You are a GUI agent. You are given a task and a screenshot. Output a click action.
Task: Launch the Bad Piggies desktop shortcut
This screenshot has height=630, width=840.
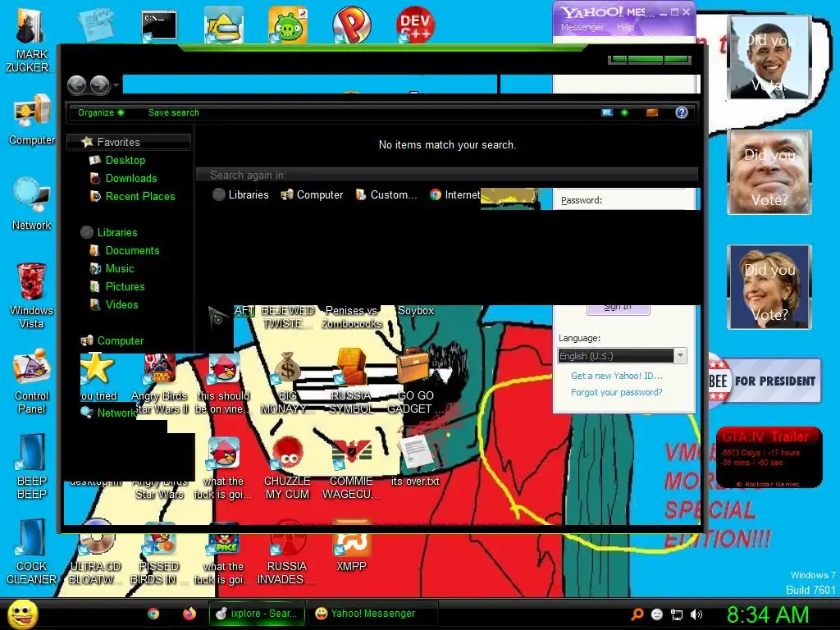point(288,25)
